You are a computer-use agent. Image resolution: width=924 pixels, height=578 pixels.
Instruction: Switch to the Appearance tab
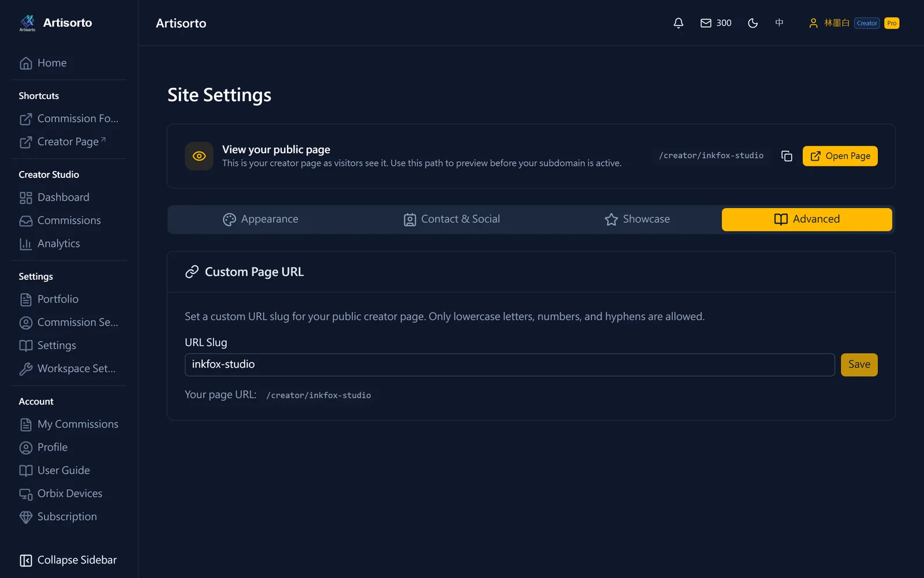tap(261, 220)
